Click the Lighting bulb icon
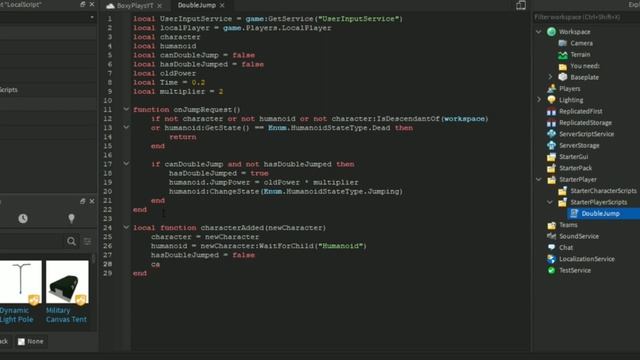Viewport: 640px width, 360px height. [551, 100]
